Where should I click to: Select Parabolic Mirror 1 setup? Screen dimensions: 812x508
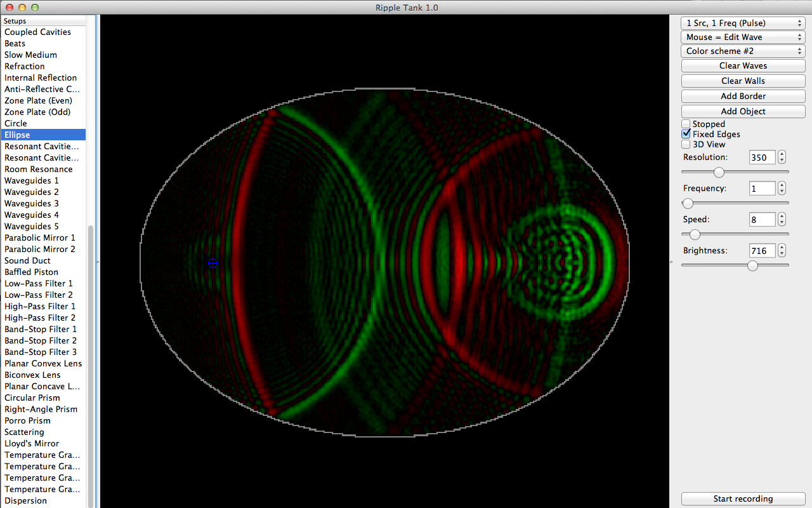(40, 237)
